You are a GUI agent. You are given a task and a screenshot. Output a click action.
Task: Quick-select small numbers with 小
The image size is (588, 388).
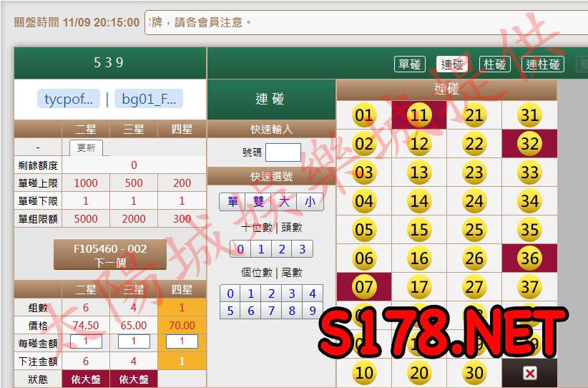310,202
